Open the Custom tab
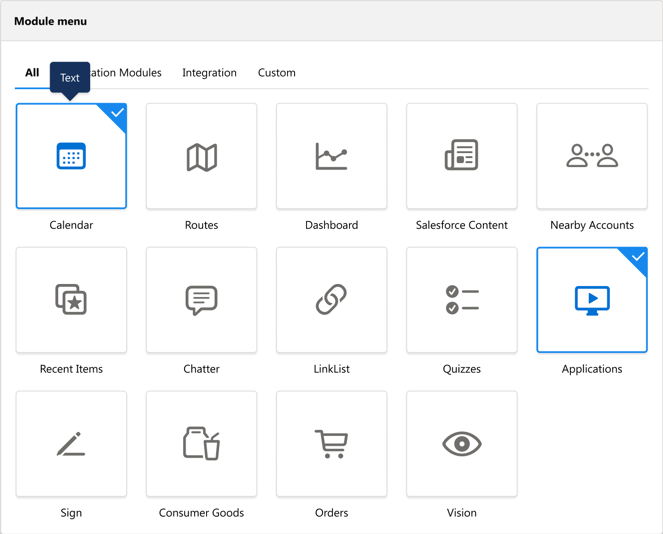Image resolution: width=663 pixels, height=534 pixels. [x=277, y=73]
